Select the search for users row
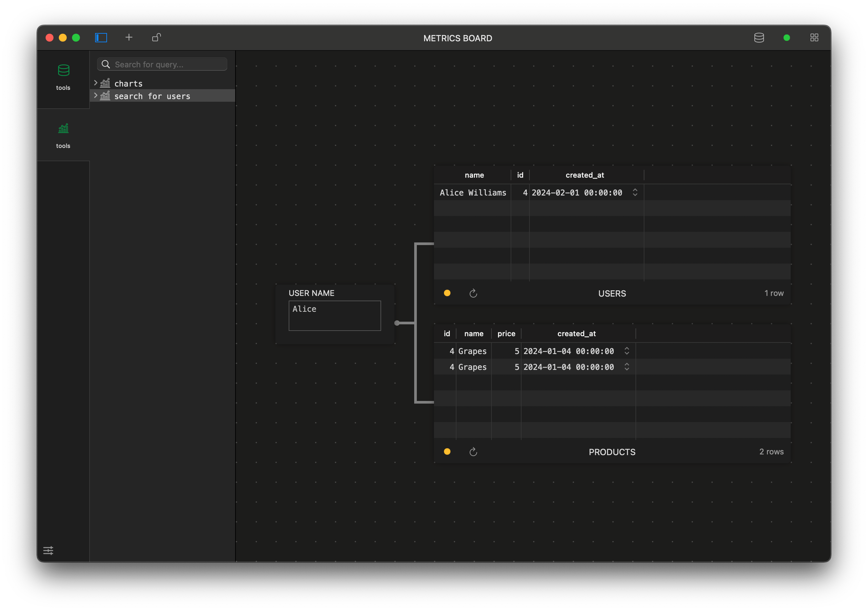This screenshot has height=611, width=868. 163,96
